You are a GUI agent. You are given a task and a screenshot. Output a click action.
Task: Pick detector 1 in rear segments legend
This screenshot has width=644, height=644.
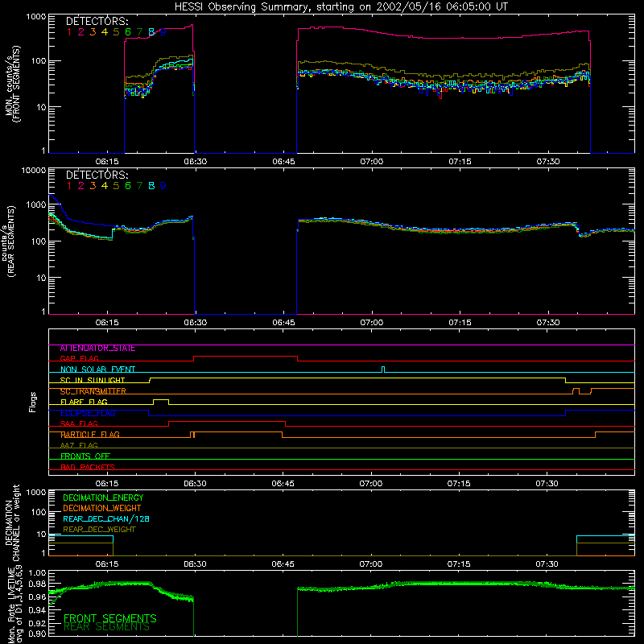[x=69, y=186]
